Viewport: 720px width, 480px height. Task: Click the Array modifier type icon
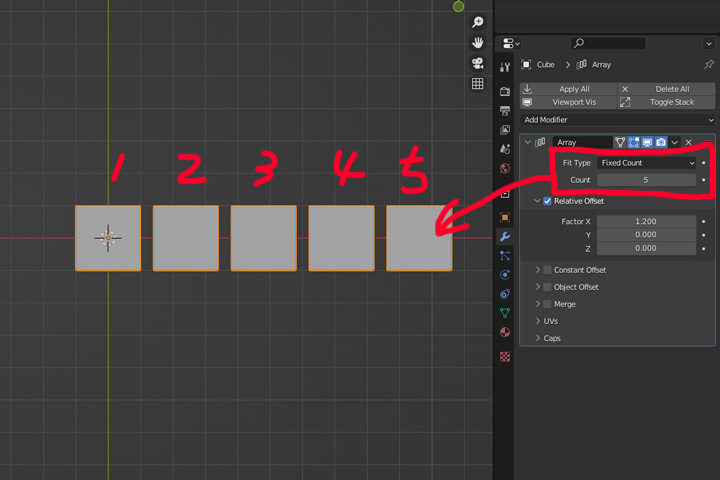[x=540, y=142]
